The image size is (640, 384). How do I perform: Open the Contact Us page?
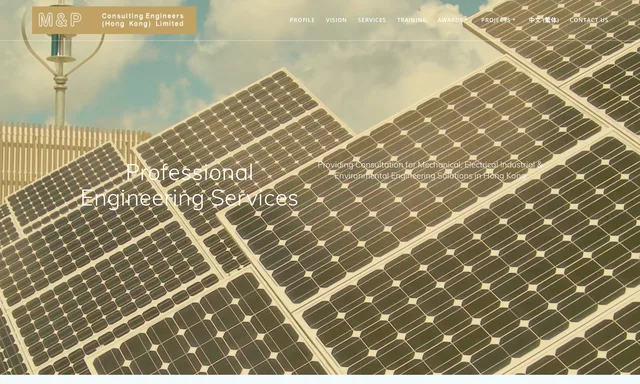point(589,20)
